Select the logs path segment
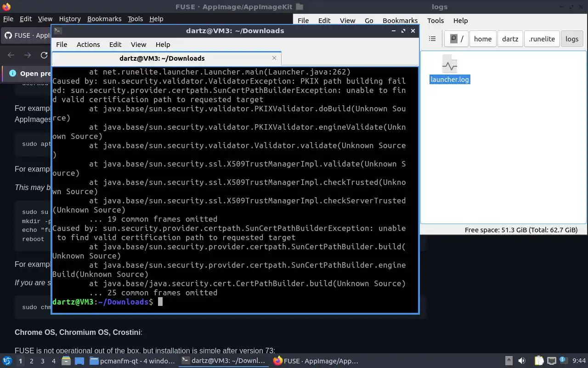The height and width of the screenshot is (368, 588). pyautogui.click(x=572, y=39)
